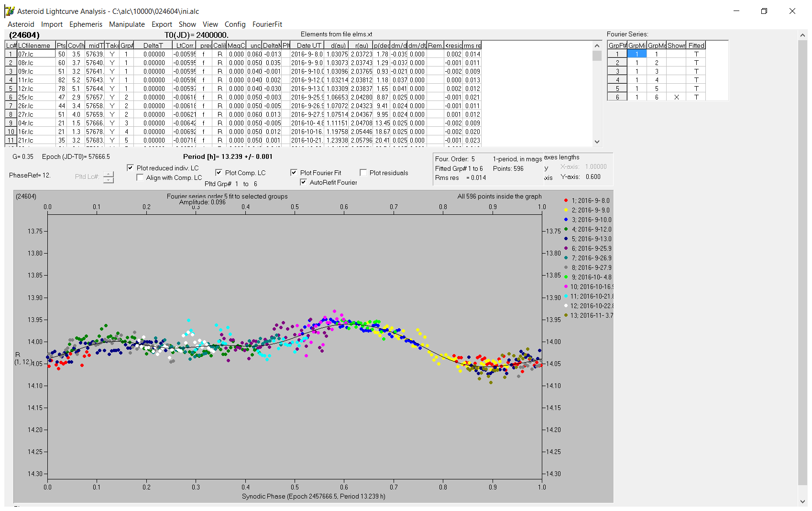
Task: Toggle Plot reduced indiv. LC checkbox
Action: tap(130, 168)
